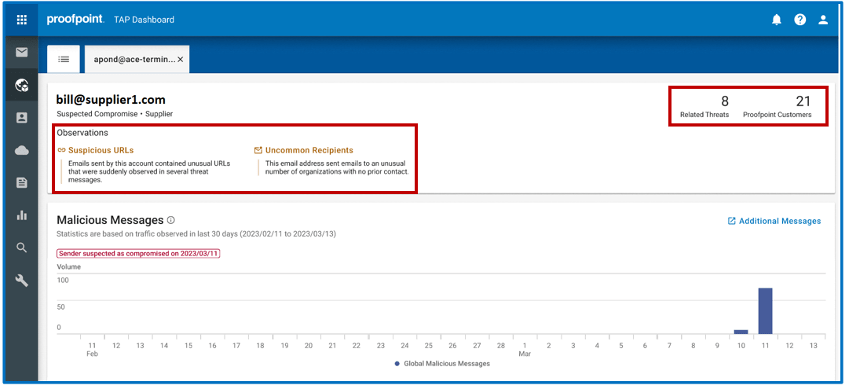This screenshot has width=850, height=390.
Task: Click the notifications bell icon
Action: click(x=776, y=20)
